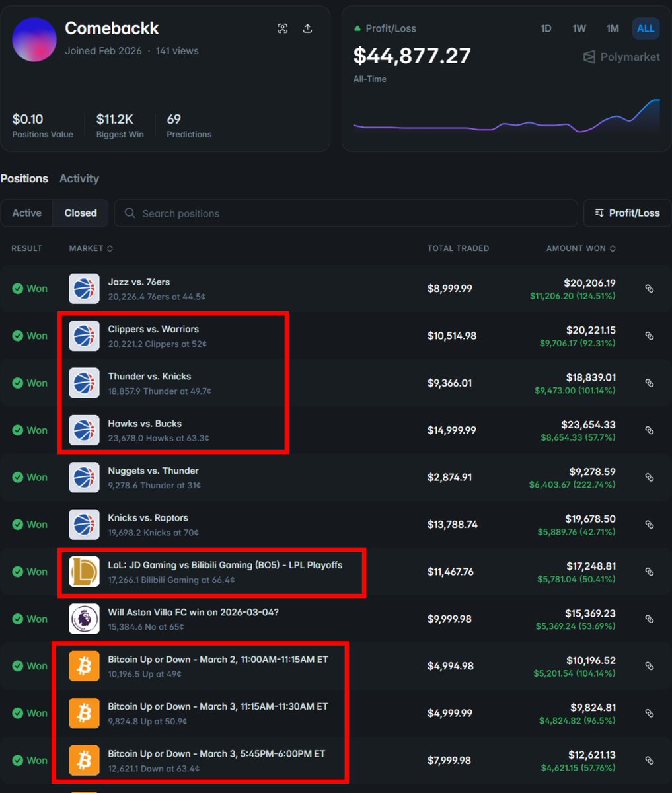The image size is (672, 793).
Task: Click link icon for Clippers vs. Warriors
Action: 650,336
